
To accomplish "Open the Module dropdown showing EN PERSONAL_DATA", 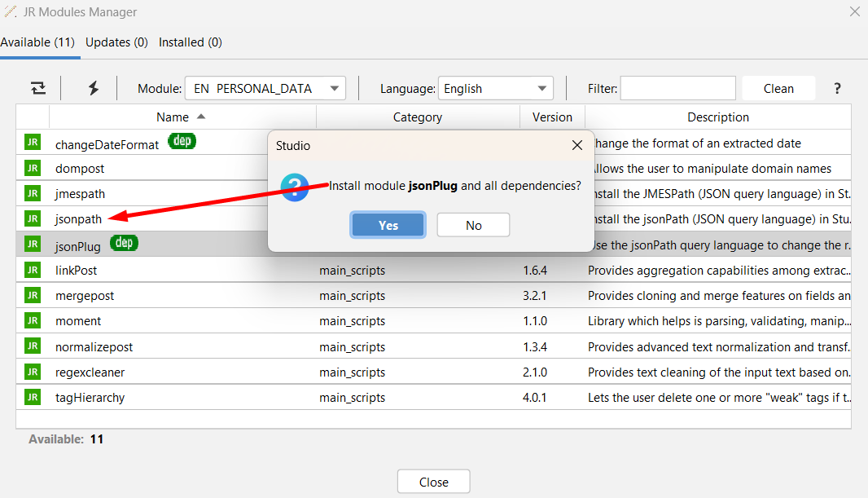I will [265, 89].
